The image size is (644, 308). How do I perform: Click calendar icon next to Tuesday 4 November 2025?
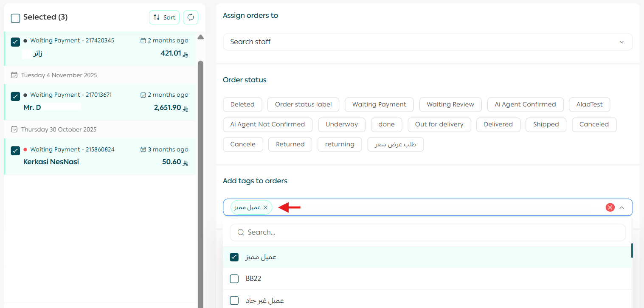(x=14, y=75)
